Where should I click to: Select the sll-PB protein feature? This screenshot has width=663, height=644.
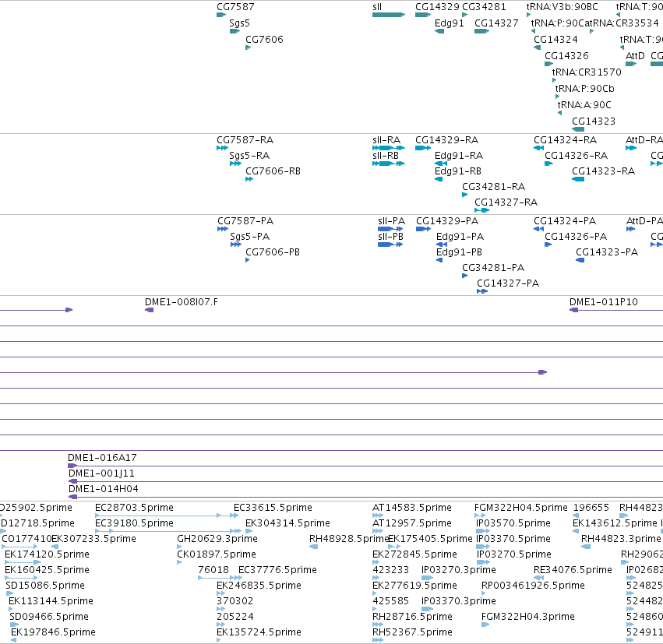tap(390, 245)
